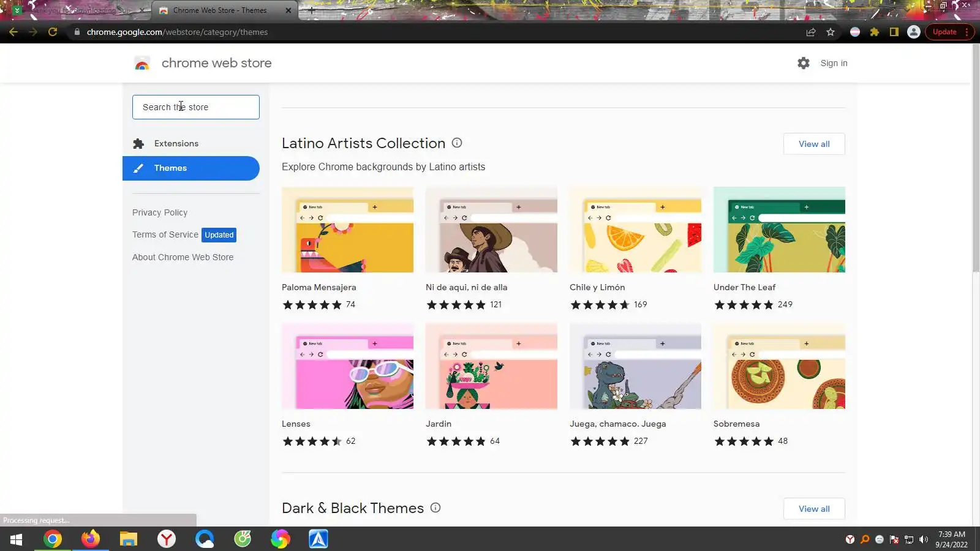Click the network icon in system tray
The image size is (980, 551).
909,539
